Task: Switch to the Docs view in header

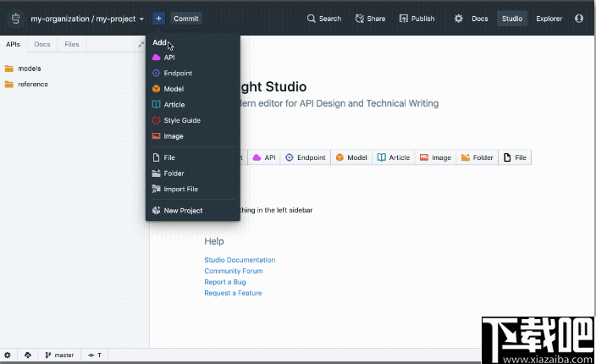Action: [480, 19]
